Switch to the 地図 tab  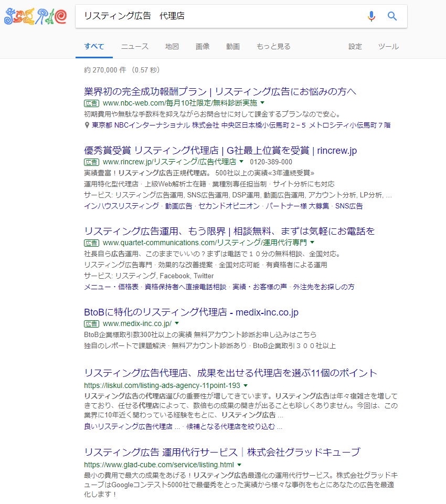point(172,46)
